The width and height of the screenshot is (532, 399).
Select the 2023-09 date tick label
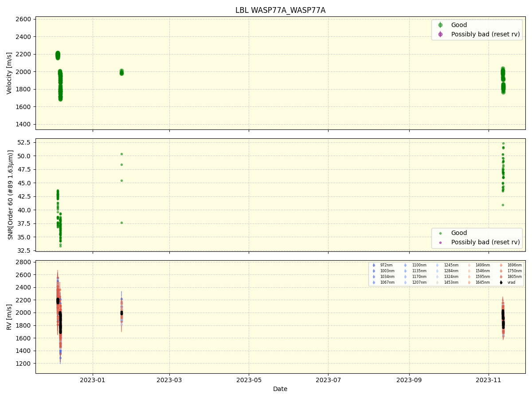[x=409, y=379]
